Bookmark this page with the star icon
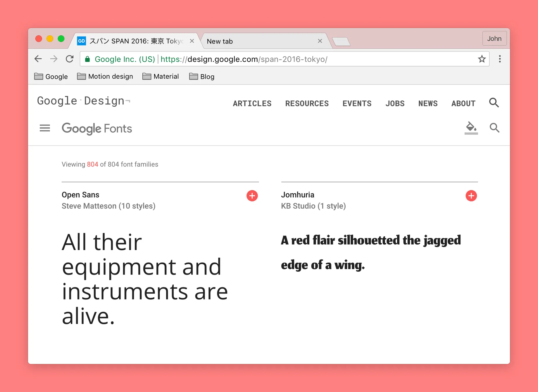Viewport: 538px width, 392px height. [x=482, y=59]
